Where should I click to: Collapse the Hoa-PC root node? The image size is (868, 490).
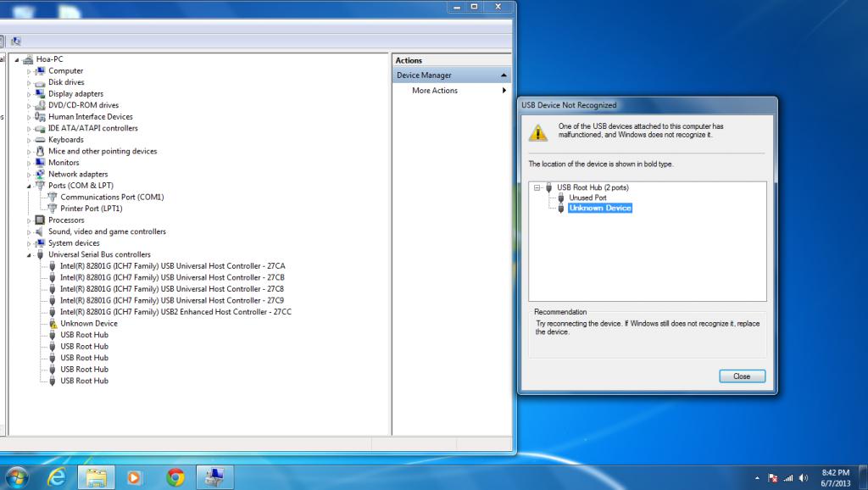pyautogui.click(x=17, y=60)
